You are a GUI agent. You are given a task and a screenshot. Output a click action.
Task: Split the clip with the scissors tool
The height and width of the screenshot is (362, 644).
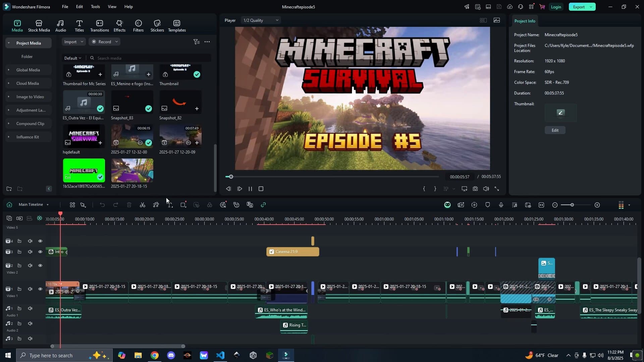(143, 205)
